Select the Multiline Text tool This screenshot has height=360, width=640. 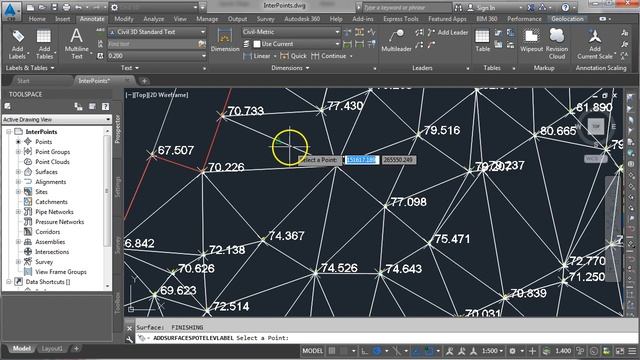76,44
